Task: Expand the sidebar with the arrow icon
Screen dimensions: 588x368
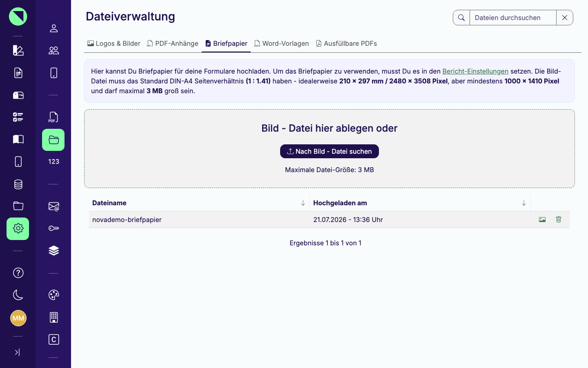Action: (x=17, y=352)
